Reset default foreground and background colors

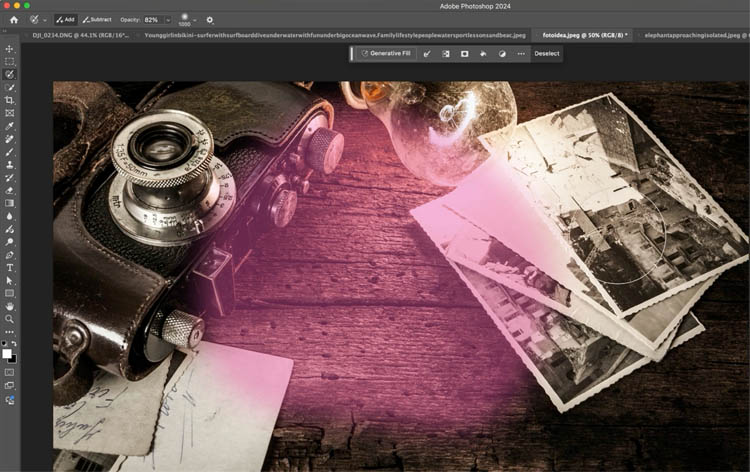pyautogui.click(x=4, y=343)
